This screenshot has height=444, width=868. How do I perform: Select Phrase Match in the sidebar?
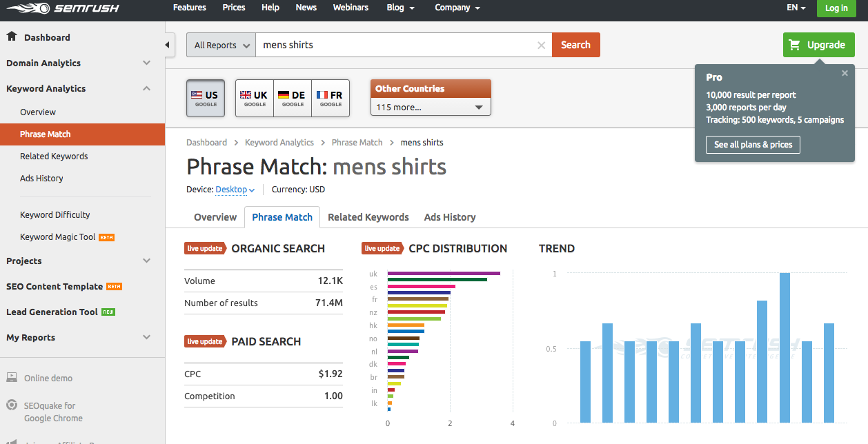tap(82, 134)
